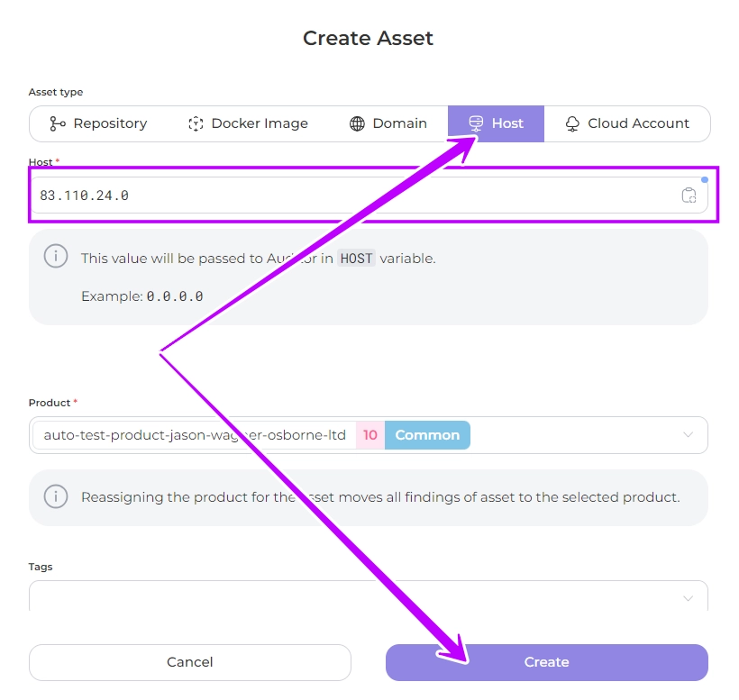
Task: Click the info icon beside reassigning product note
Action: [56, 496]
